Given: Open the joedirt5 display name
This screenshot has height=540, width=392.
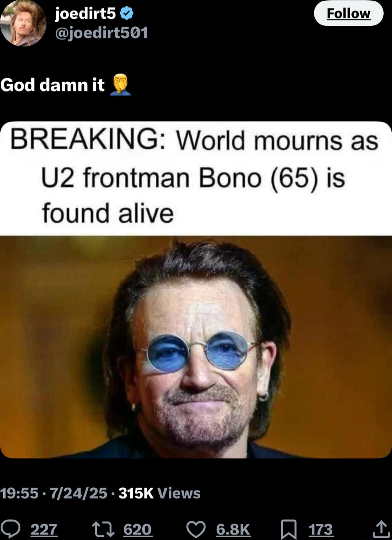Looking at the screenshot, I should pos(85,13).
